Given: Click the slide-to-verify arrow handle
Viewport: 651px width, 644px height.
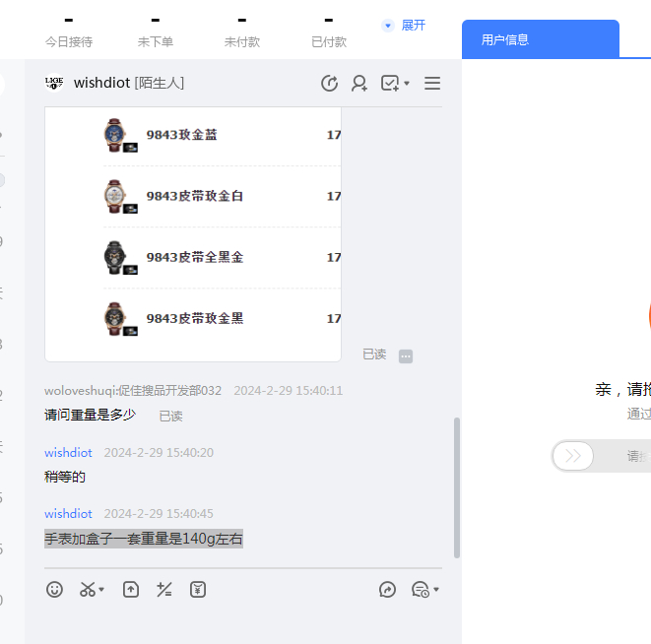Looking at the screenshot, I should 573,456.
